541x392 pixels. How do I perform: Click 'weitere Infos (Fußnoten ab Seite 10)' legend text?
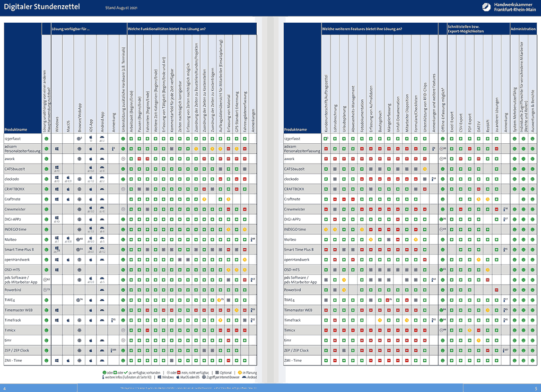[x=128, y=377]
